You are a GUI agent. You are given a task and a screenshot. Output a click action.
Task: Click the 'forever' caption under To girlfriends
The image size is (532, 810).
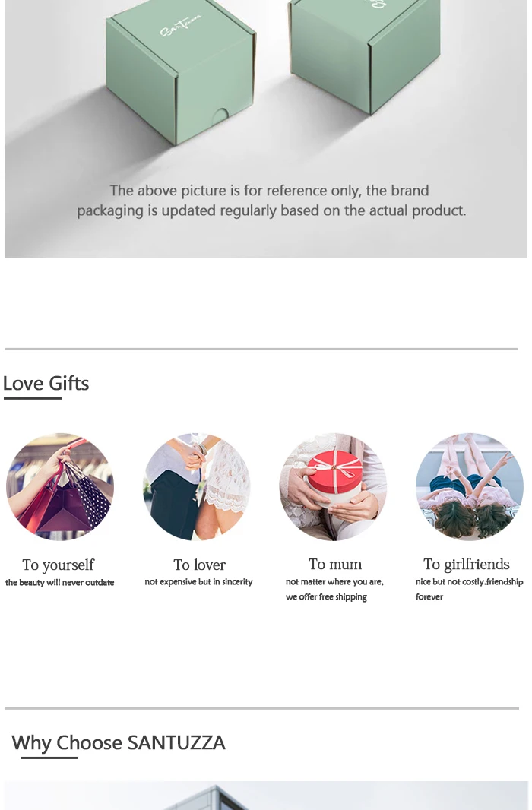click(x=429, y=596)
